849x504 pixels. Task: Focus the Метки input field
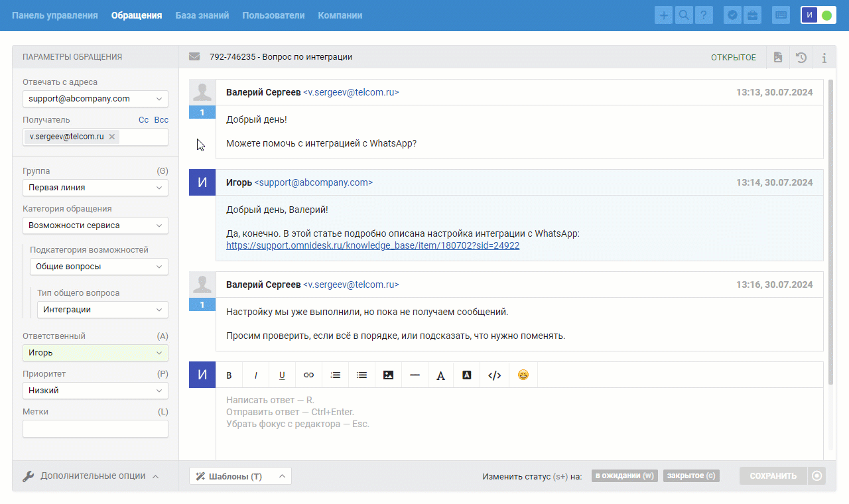[x=96, y=428]
